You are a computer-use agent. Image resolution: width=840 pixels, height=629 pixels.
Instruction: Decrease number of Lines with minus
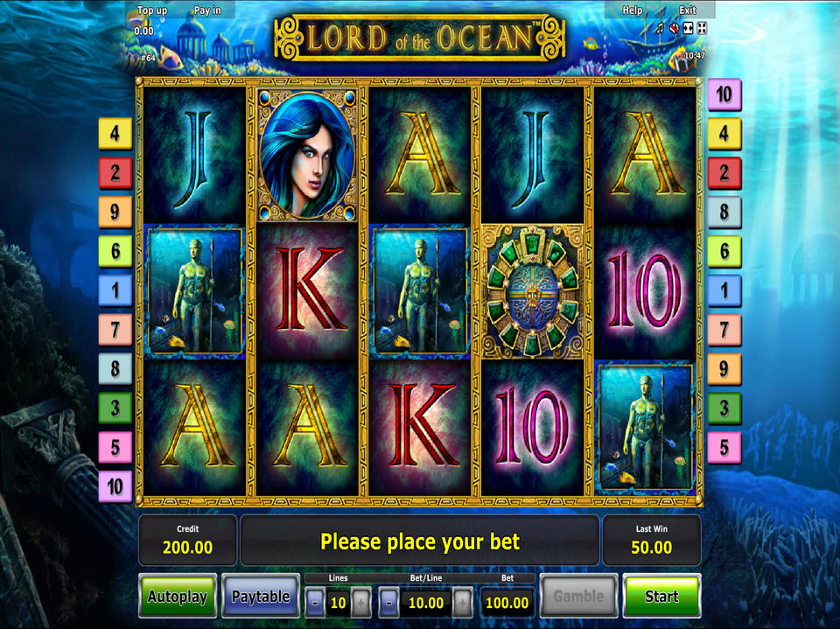[x=315, y=603]
